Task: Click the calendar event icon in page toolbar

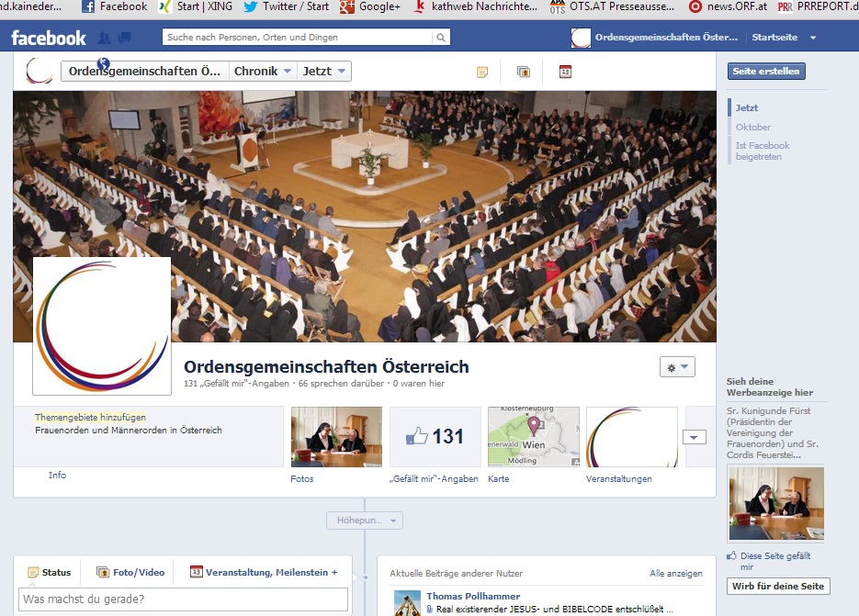Action: pos(565,72)
